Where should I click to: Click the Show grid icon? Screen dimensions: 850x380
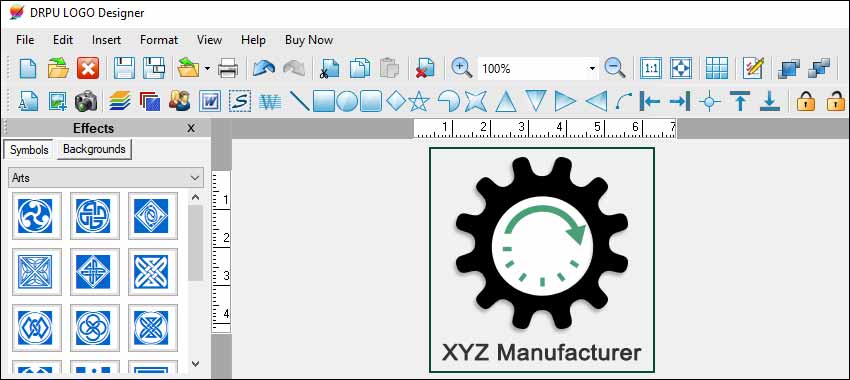(x=717, y=68)
